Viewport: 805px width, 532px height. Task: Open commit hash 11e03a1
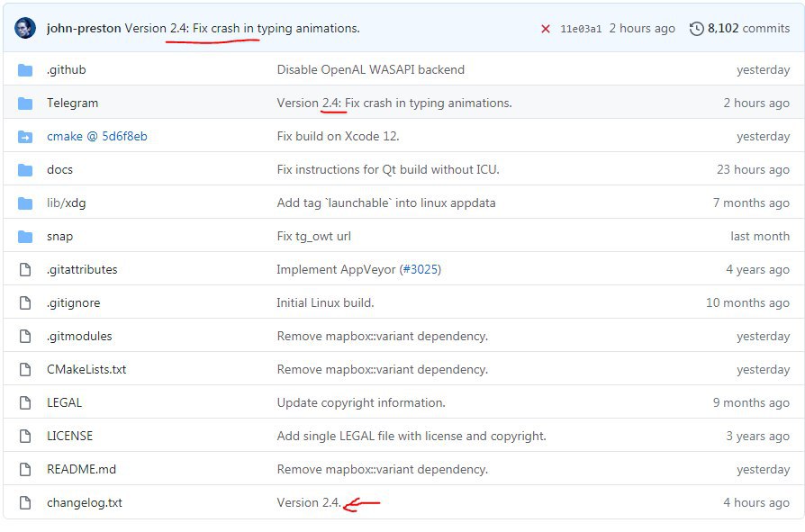pyautogui.click(x=581, y=29)
